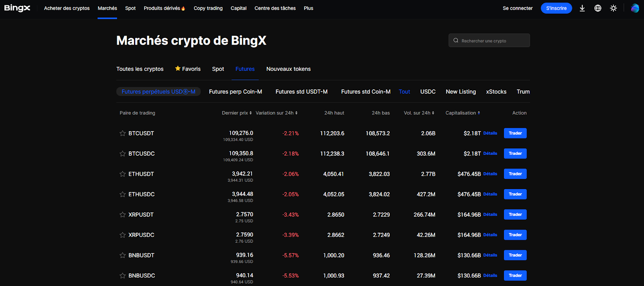Select the Tout filter
Image resolution: width=644 pixels, height=286 pixels.
click(405, 92)
